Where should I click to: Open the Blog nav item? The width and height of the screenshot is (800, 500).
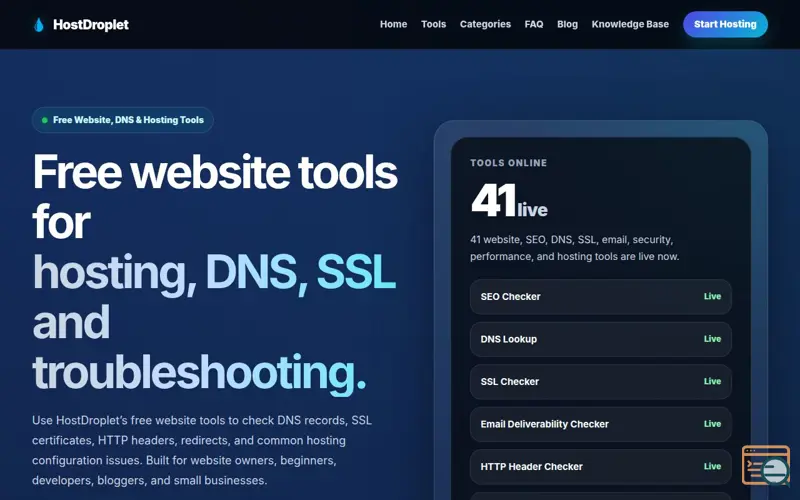(567, 24)
